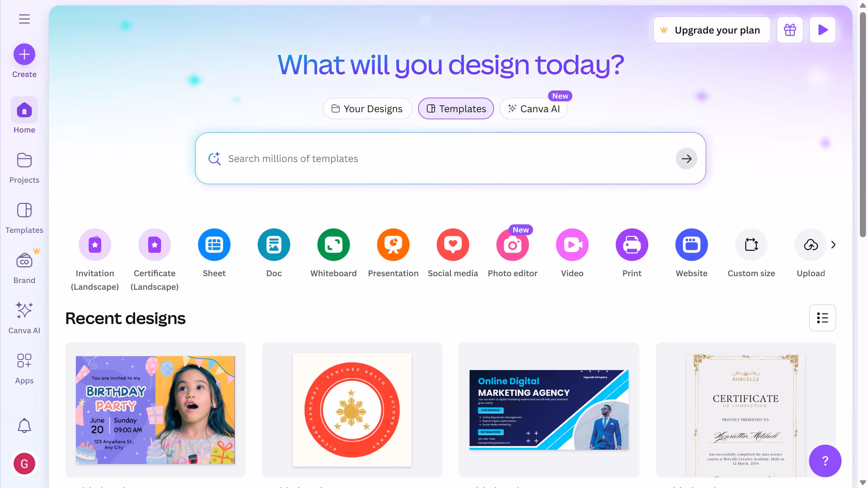
Task: Toggle the hamburger menu sidebar
Action: [24, 19]
